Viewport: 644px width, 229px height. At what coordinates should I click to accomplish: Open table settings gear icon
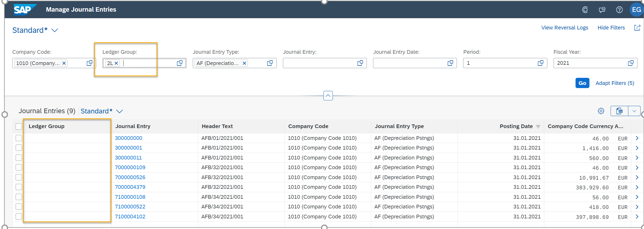(601, 111)
